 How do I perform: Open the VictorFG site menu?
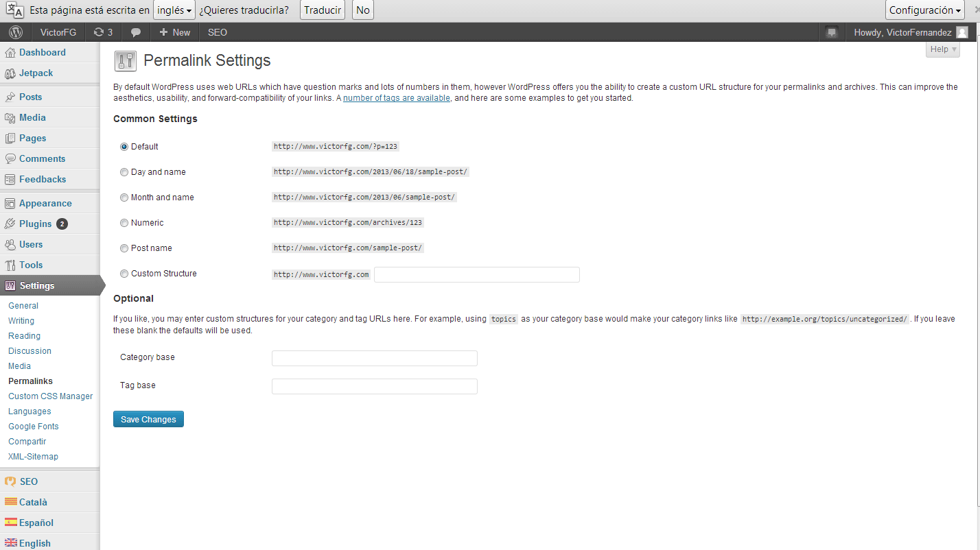click(x=58, y=32)
